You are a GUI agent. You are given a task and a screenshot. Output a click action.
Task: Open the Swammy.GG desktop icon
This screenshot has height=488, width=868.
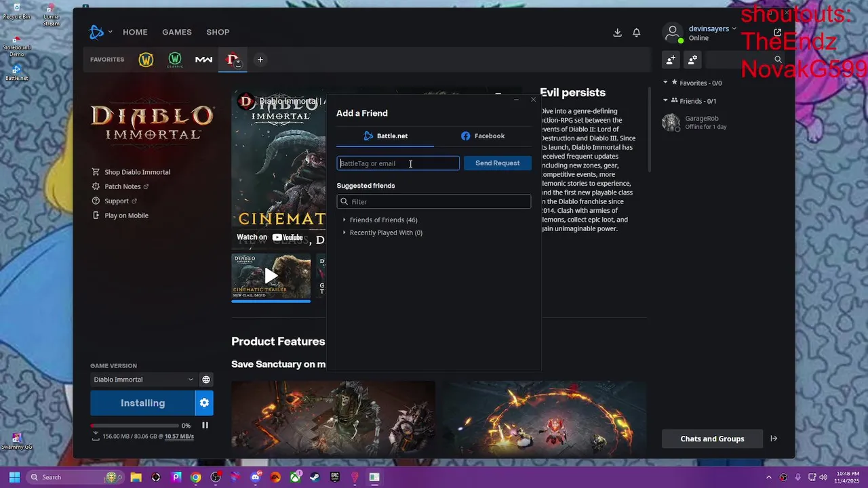coord(16,442)
